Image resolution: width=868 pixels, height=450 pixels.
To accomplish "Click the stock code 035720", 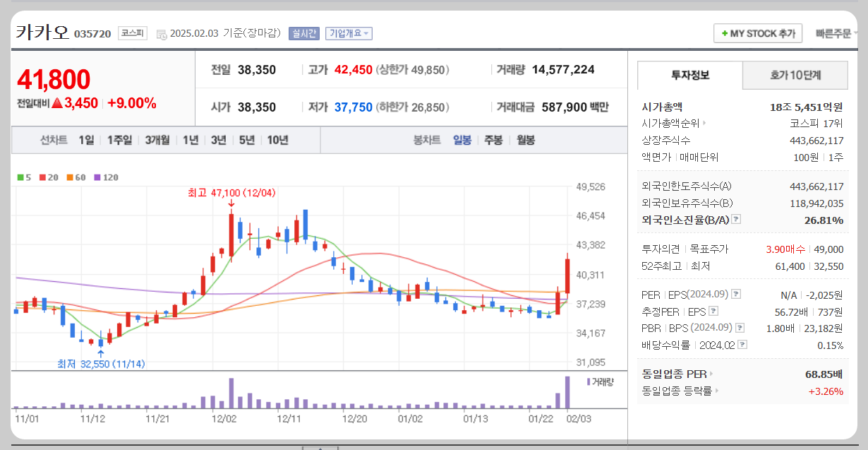I will pos(92,34).
